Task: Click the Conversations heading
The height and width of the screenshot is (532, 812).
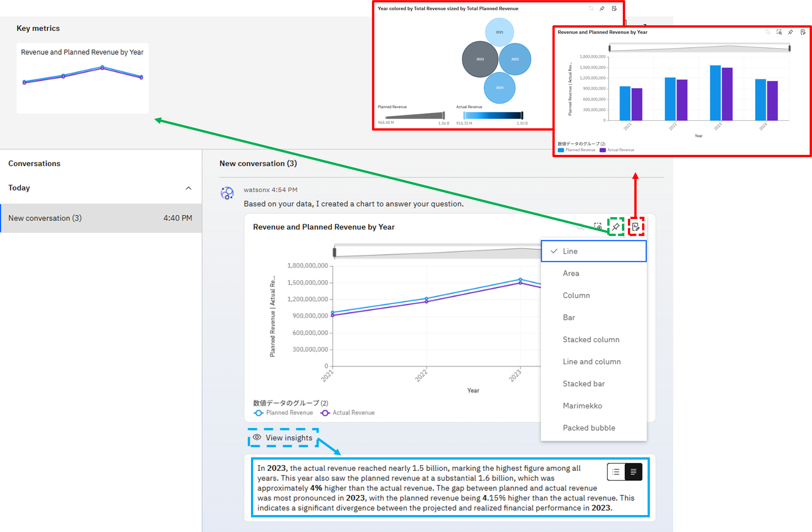Action: point(34,164)
